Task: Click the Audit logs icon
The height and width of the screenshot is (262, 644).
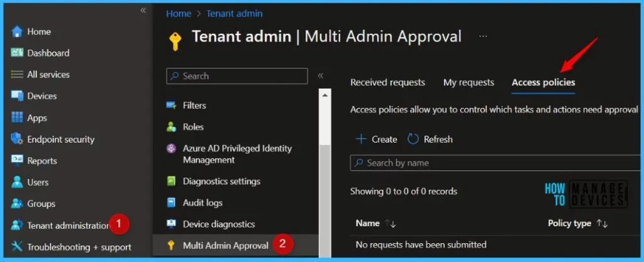Action: [171, 202]
